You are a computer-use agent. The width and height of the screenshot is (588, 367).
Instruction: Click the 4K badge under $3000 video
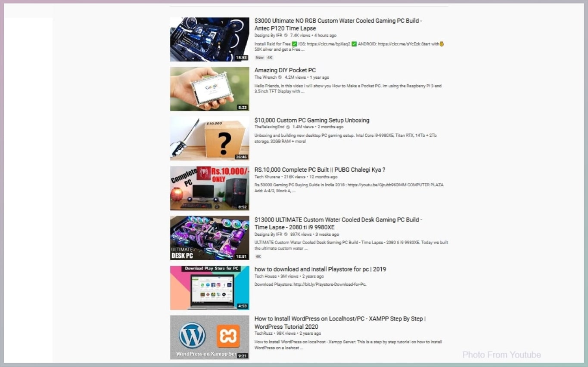270,57
